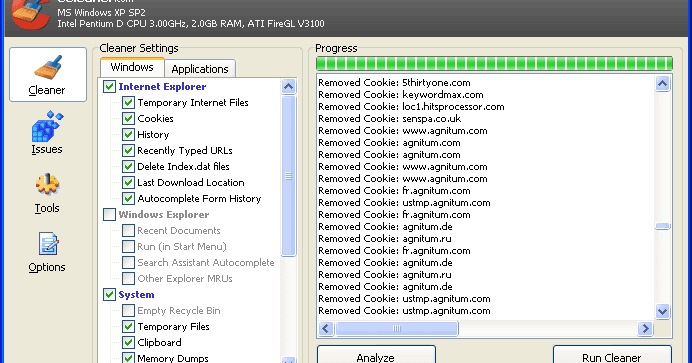The width and height of the screenshot is (692, 363).
Task: Toggle the Memory Dumps checkbox
Action: 128,358
